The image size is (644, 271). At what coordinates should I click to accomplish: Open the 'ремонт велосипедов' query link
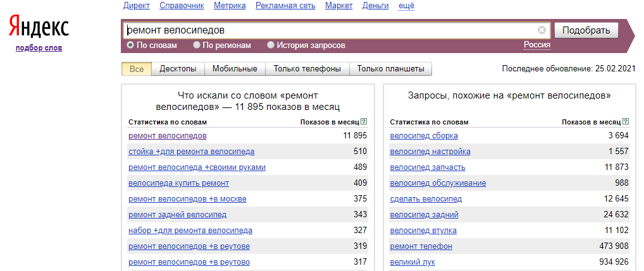point(168,136)
